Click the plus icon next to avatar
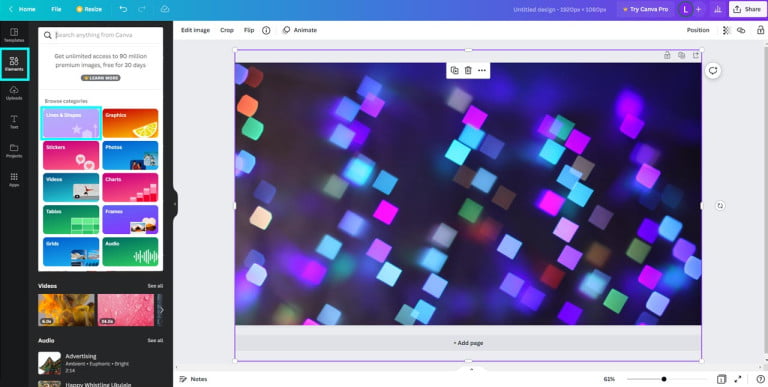 (x=698, y=9)
